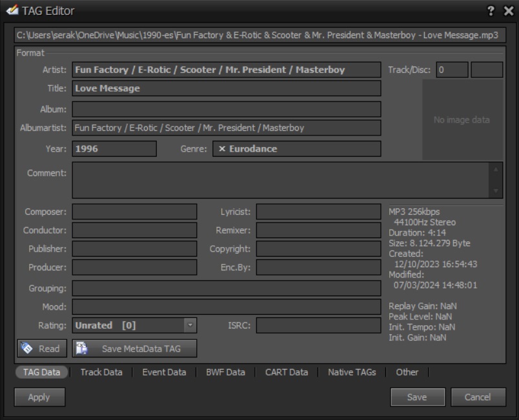Switch to the Track Data tab

(x=101, y=372)
